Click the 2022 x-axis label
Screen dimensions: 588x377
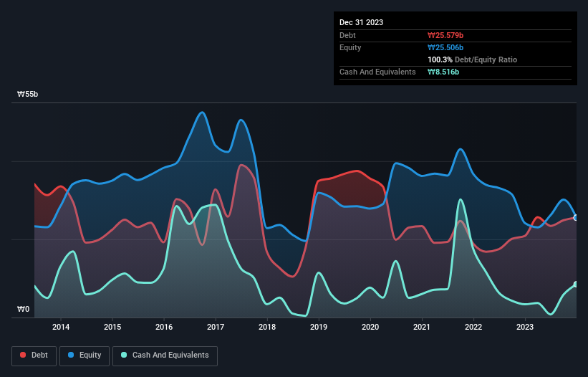[x=473, y=327]
